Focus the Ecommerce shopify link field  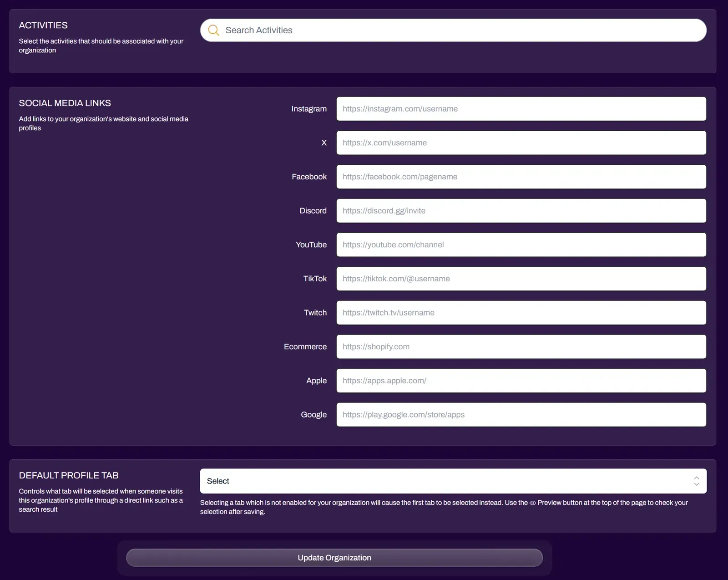pos(521,346)
